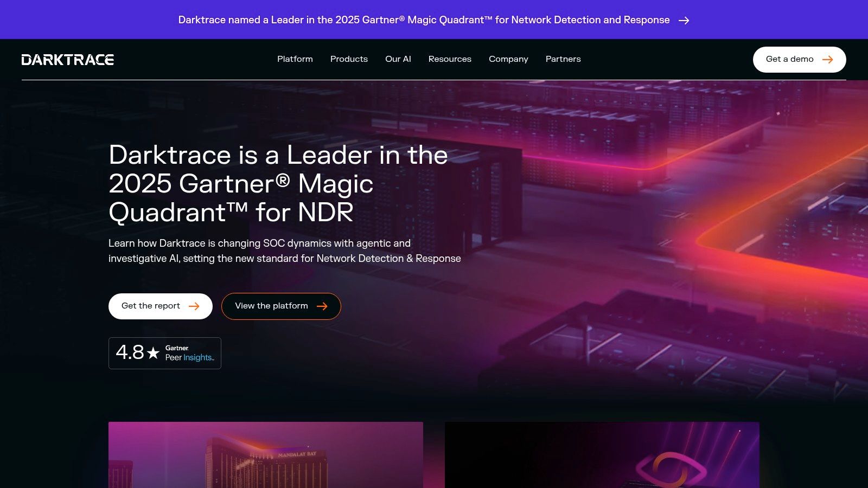Click the Get a demo button

[x=799, y=60]
